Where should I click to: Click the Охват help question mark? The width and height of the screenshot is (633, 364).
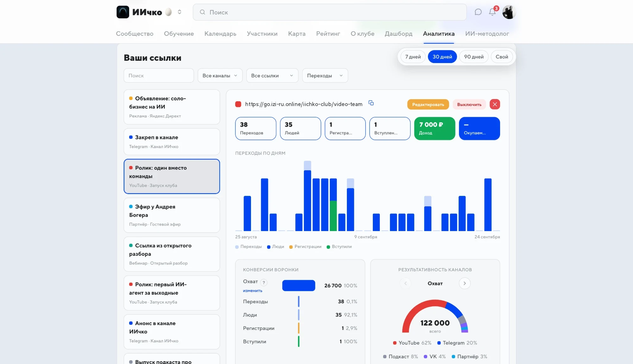pyautogui.click(x=264, y=283)
